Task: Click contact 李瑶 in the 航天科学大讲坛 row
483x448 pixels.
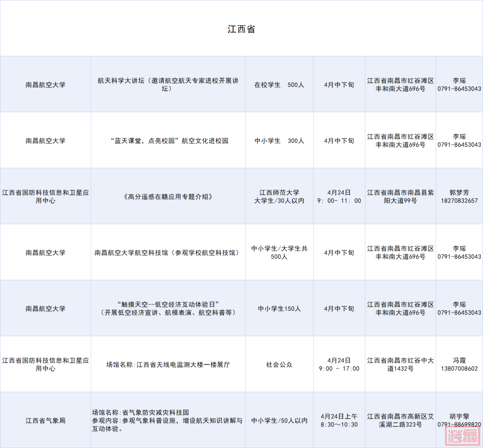Action: [459, 85]
